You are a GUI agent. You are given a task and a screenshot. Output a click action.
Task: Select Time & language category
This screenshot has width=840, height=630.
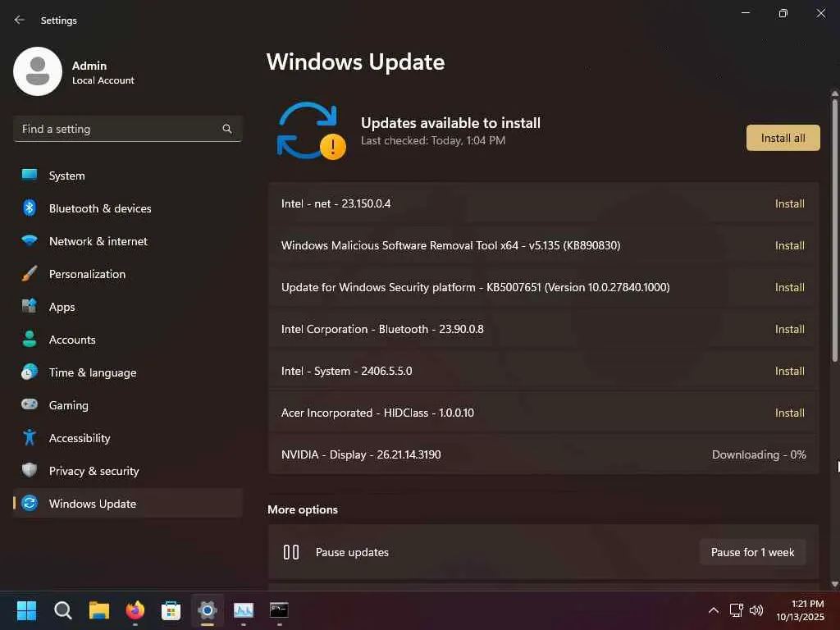(127, 372)
